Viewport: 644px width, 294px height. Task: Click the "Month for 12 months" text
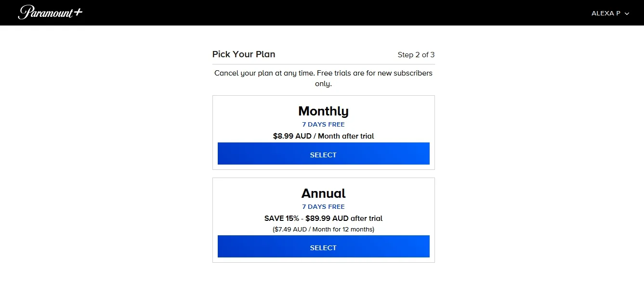click(x=342, y=230)
